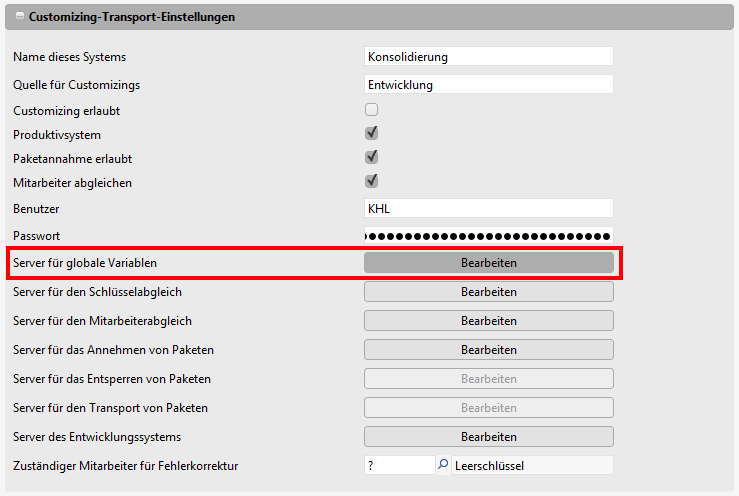Edit the Name dieses Systems field
Screen dimensions: 739x496
click(488, 57)
